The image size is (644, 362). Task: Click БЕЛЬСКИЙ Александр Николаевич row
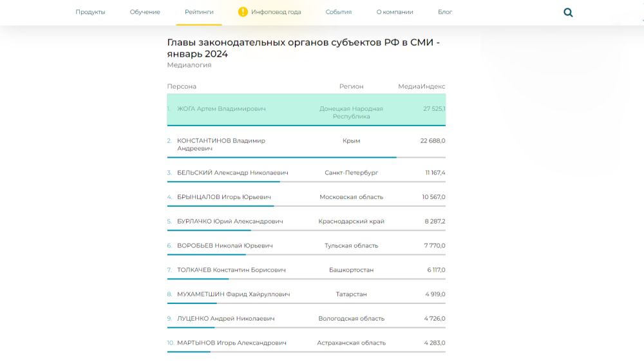(232, 173)
